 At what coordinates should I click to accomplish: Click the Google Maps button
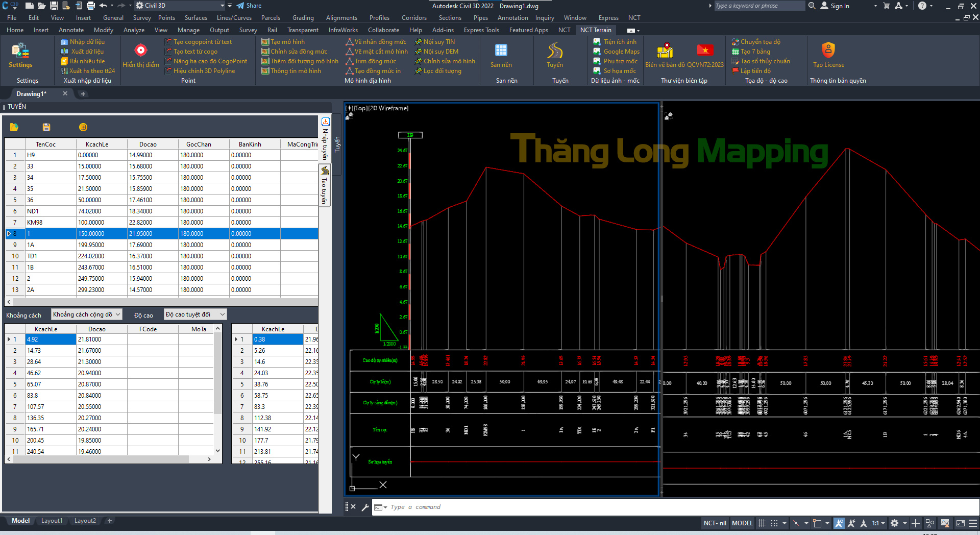(x=621, y=52)
